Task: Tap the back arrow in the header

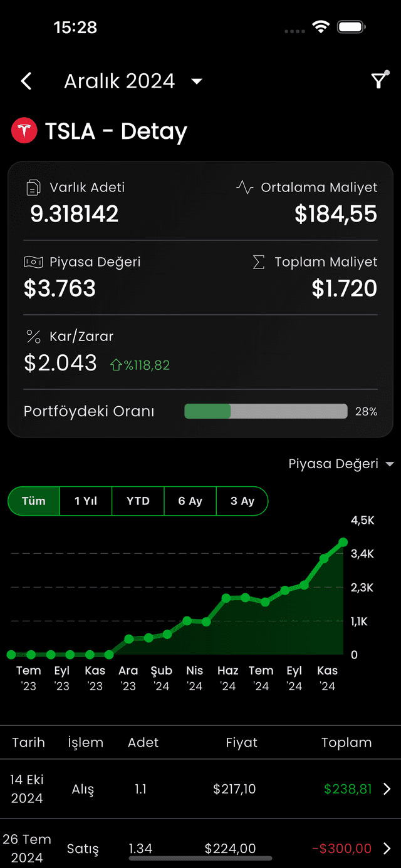Action: tap(26, 81)
